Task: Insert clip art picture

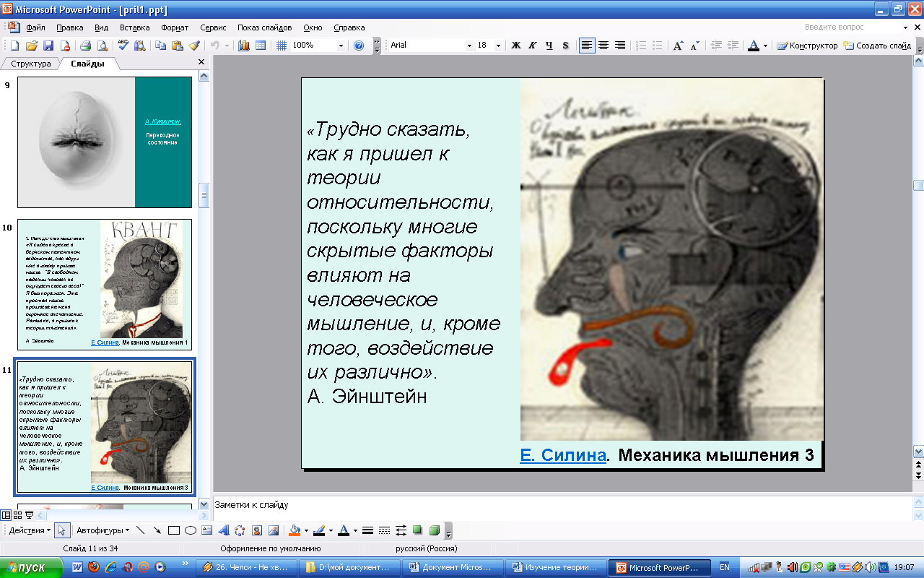Action: click(x=256, y=530)
